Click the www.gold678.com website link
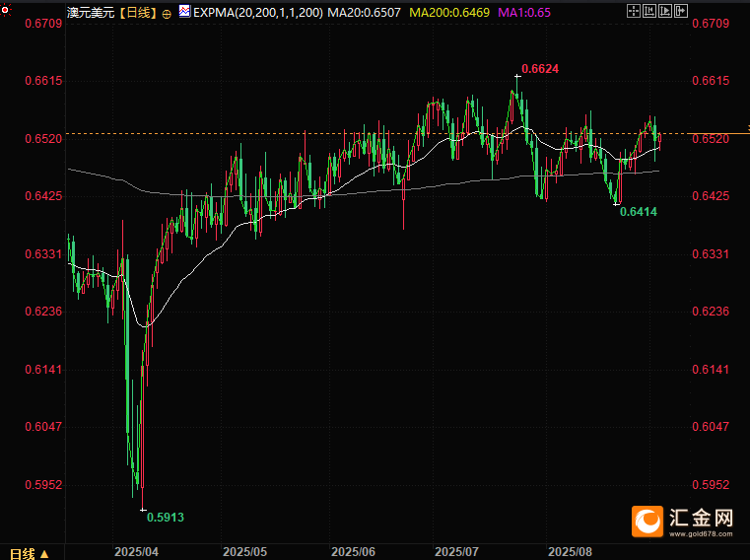Image resolution: width=750 pixels, height=560 pixels. pyautogui.click(x=701, y=534)
